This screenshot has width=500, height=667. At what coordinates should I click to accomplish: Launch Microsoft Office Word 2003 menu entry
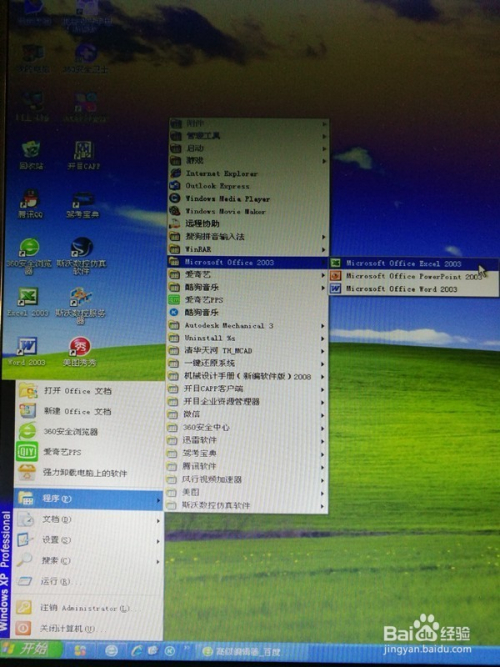click(413, 289)
